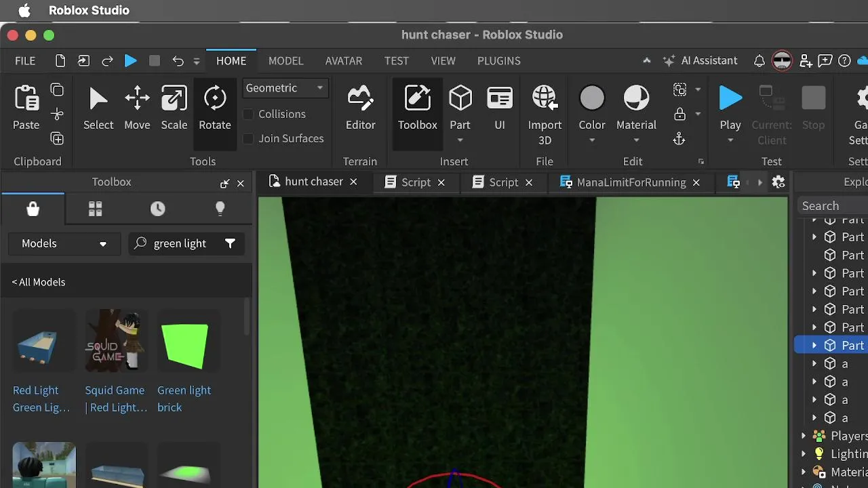This screenshot has height=488, width=868.
Task: Open the Help question mark icon
Action: 844,61
